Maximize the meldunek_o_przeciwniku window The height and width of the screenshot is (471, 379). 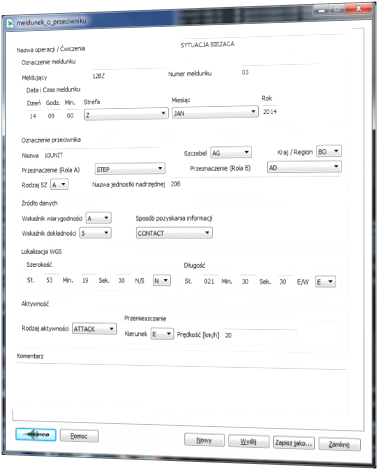(x=337, y=9)
